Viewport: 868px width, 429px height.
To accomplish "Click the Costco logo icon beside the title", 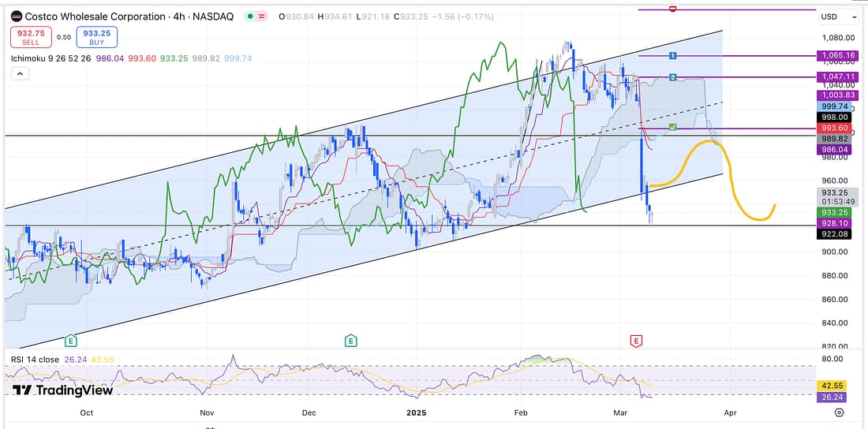I will (16, 17).
